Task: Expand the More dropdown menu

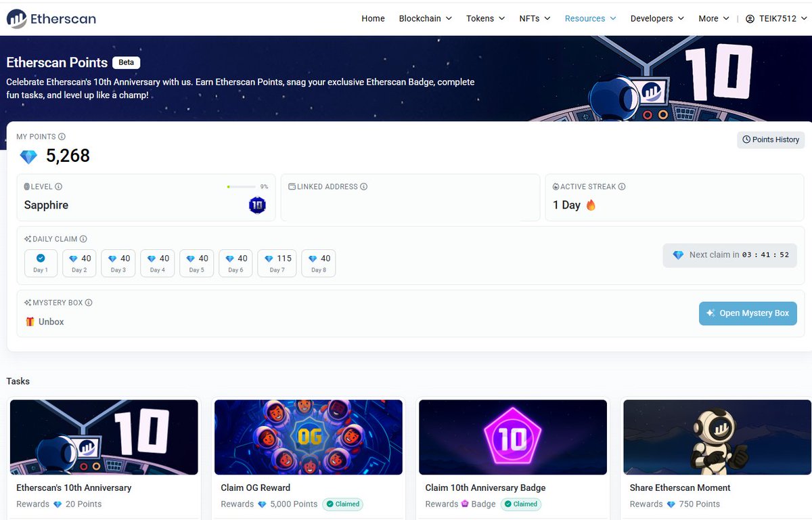Action: tap(714, 18)
